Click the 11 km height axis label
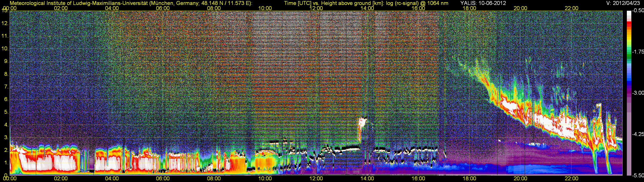This screenshot has height=182, width=644. point(5,36)
